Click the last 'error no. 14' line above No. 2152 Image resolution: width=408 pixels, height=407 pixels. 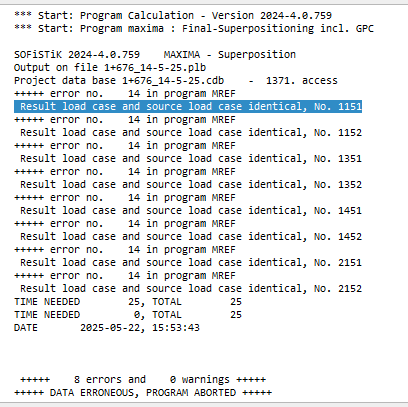pyautogui.click(x=125, y=275)
